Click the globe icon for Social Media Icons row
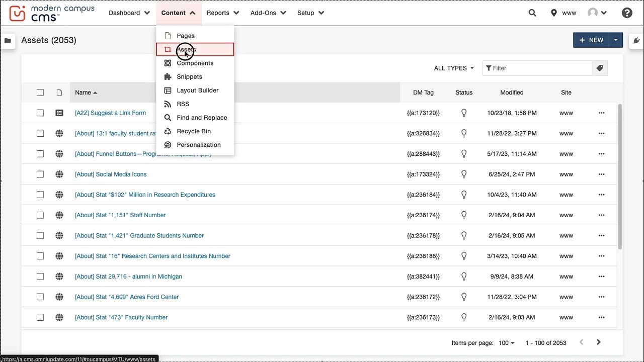This screenshot has height=362, width=644. coord(59,174)
